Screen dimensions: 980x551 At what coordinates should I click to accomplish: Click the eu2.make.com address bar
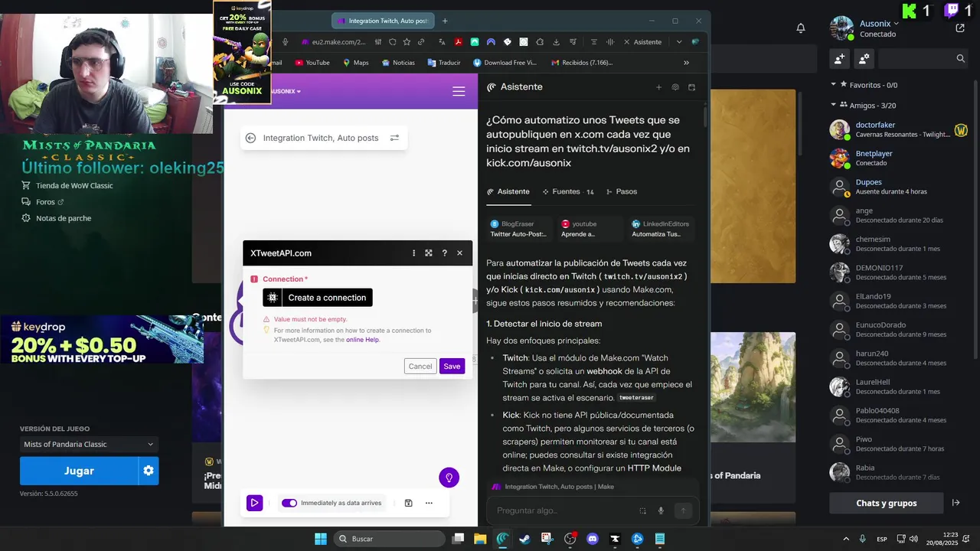339,42
